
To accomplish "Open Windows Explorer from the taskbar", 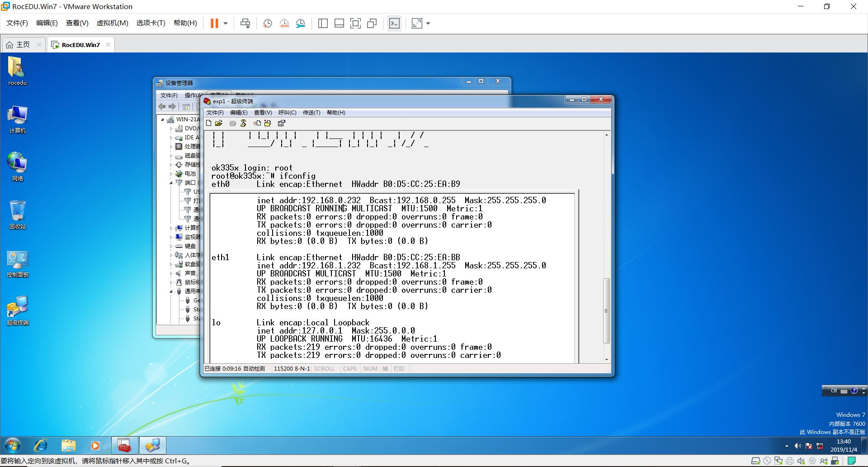I will click(x=68, y=446).
